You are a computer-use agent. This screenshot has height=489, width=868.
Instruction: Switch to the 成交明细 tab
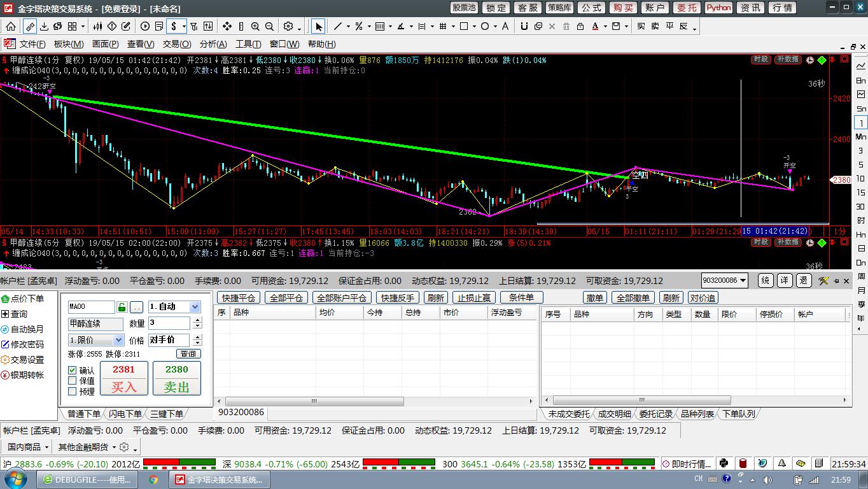(614, 414)
